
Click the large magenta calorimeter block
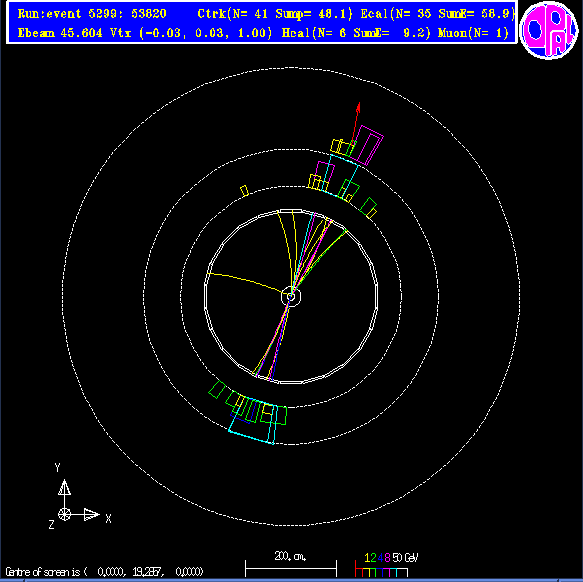pyautogui.click(x=369, y=145)
